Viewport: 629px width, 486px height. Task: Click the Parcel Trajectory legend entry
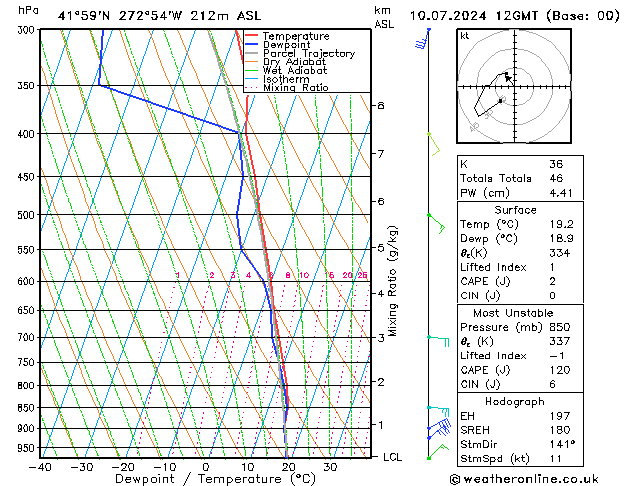309,53
